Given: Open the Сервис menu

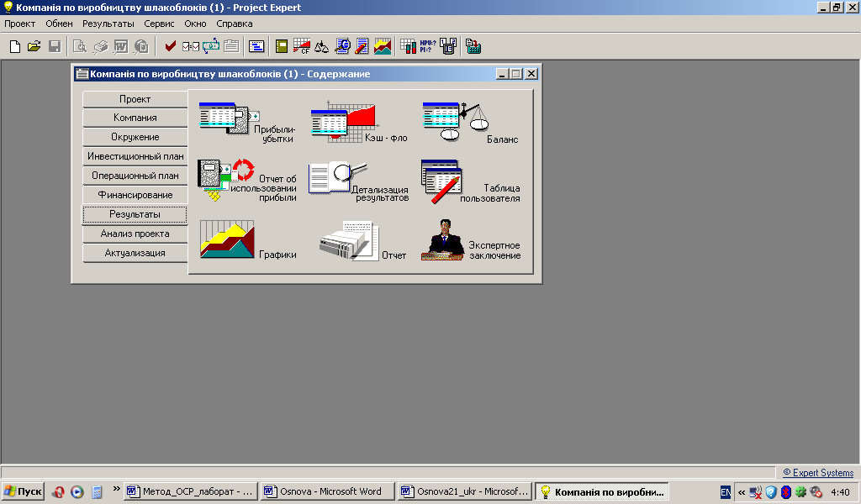Looking at the screenshot, I should [x=159, y=24].
